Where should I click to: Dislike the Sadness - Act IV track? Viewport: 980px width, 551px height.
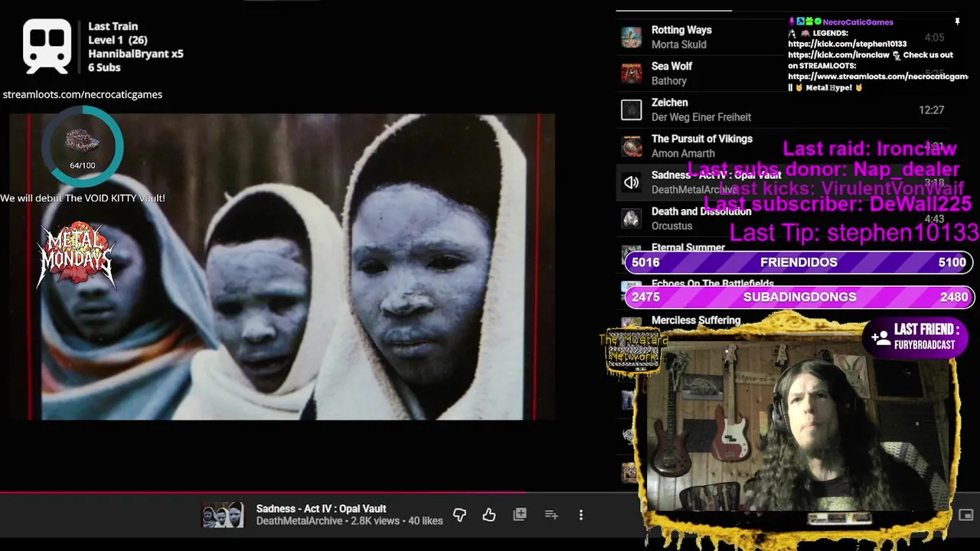[x=459, y=515]
